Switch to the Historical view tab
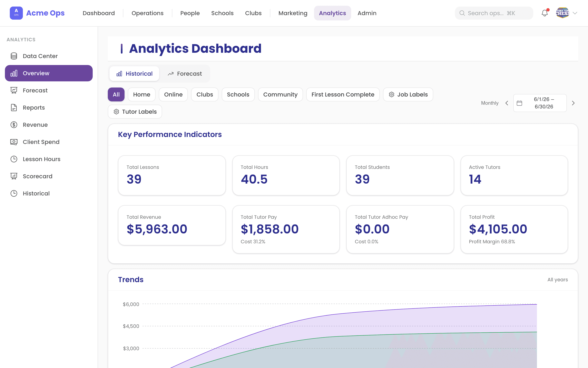The width and height of the screenshot is (588, 368). (134, 74)
